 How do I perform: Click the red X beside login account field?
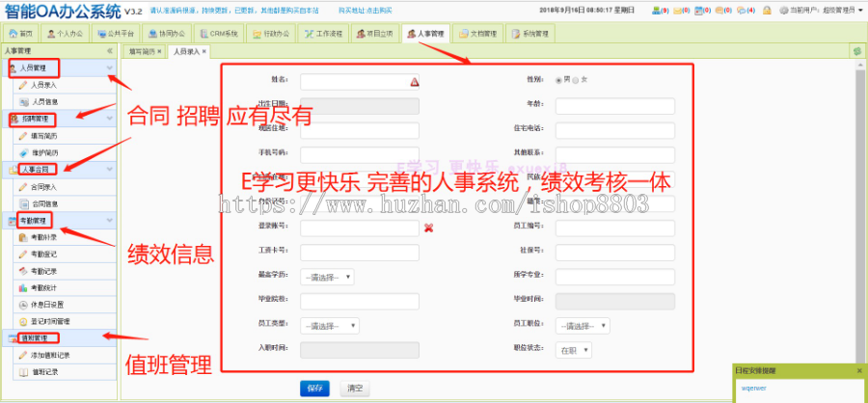(x=428, y=228)
